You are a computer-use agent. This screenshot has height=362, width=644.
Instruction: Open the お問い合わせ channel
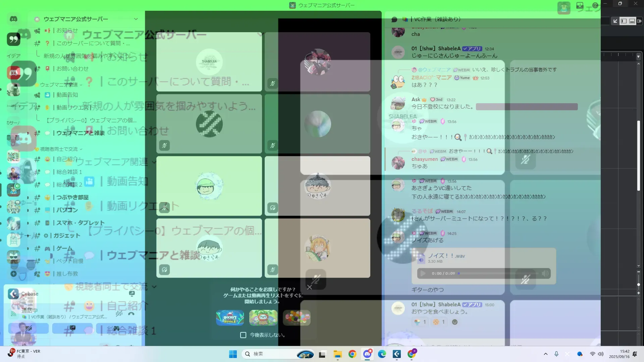tap(72, 69)
